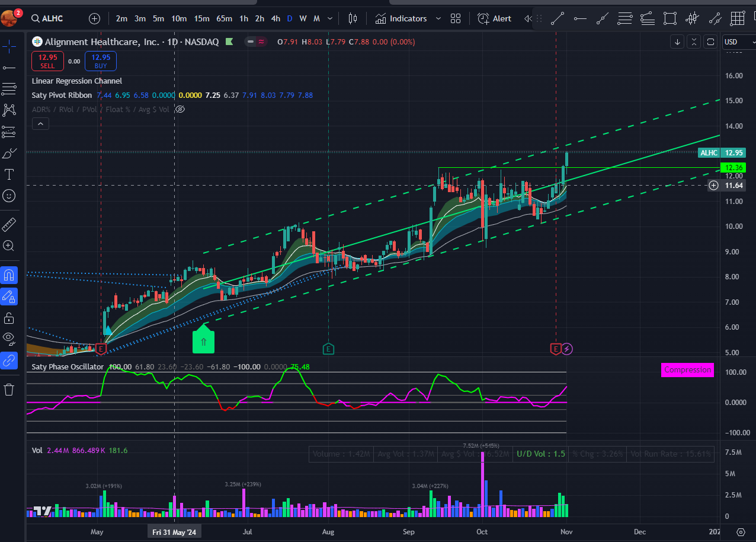Screen dimensions: 756x542
Task: Toggle lock all drawings
Action: tap(8, 318)
